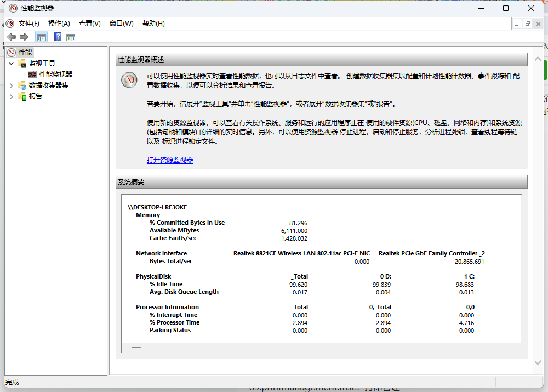Minimize the 性能监视器 main window
The image size is (548, 392).
coord(481,8)
